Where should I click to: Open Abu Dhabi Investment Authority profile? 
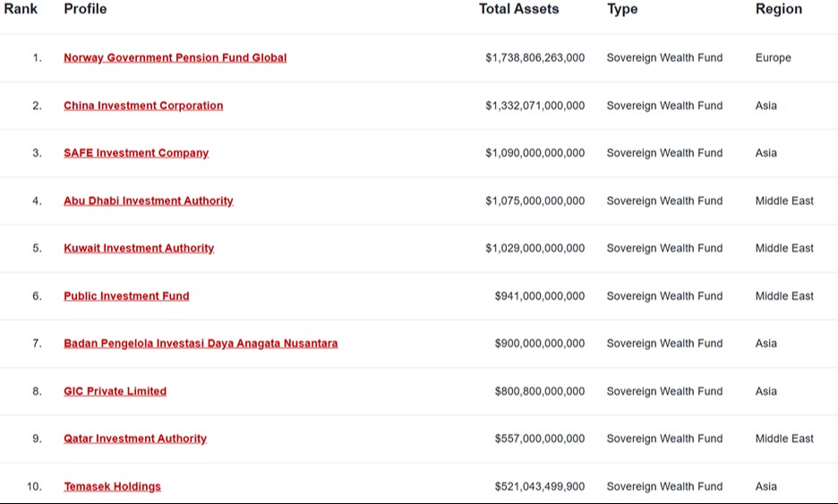(149, 201)
